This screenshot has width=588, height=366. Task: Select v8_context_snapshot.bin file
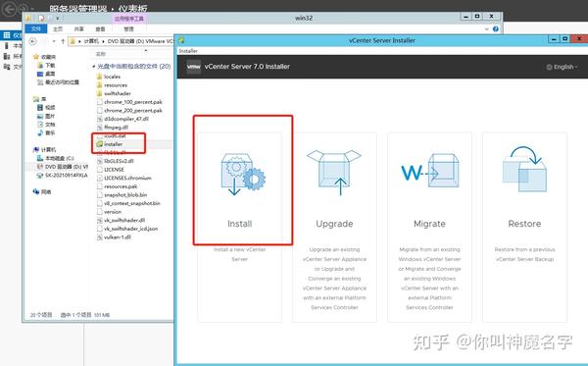tap(128, 203)
